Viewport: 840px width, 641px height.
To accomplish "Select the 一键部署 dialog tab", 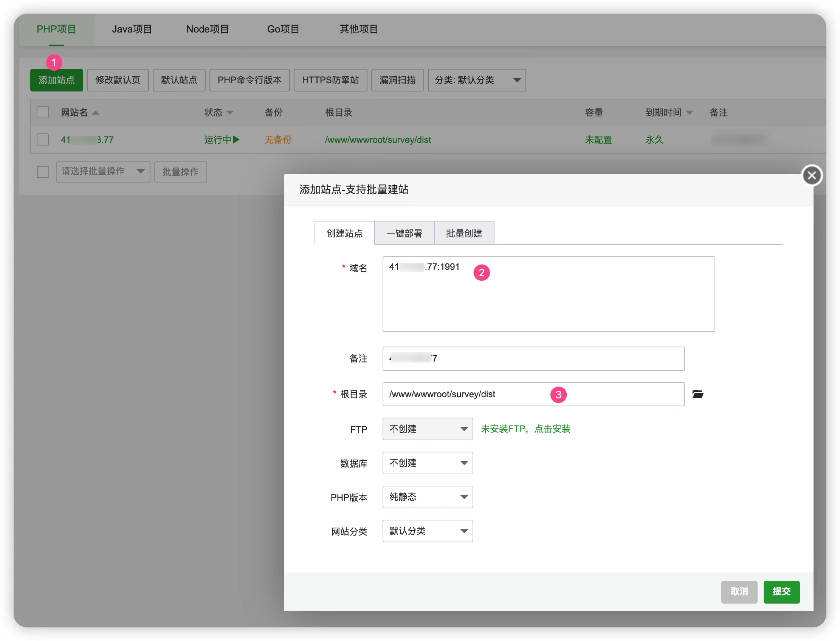I will click(404, 233).
